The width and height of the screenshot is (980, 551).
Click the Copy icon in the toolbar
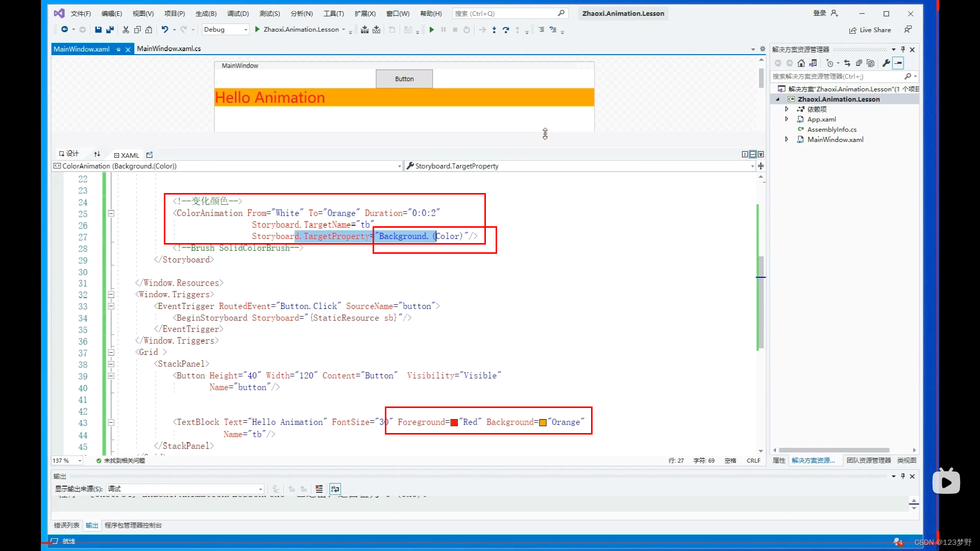pyautogui.click(x=137, y=30)
